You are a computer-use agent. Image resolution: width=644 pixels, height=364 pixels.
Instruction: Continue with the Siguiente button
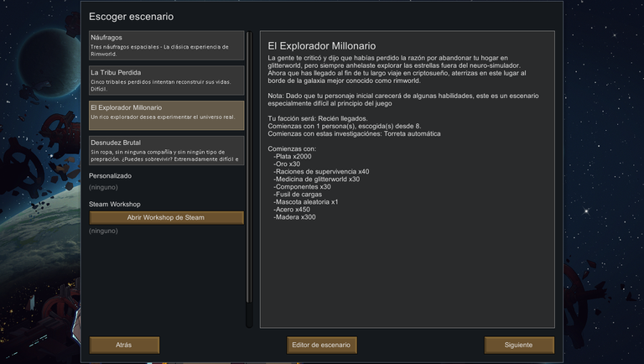tap(519, 345)
